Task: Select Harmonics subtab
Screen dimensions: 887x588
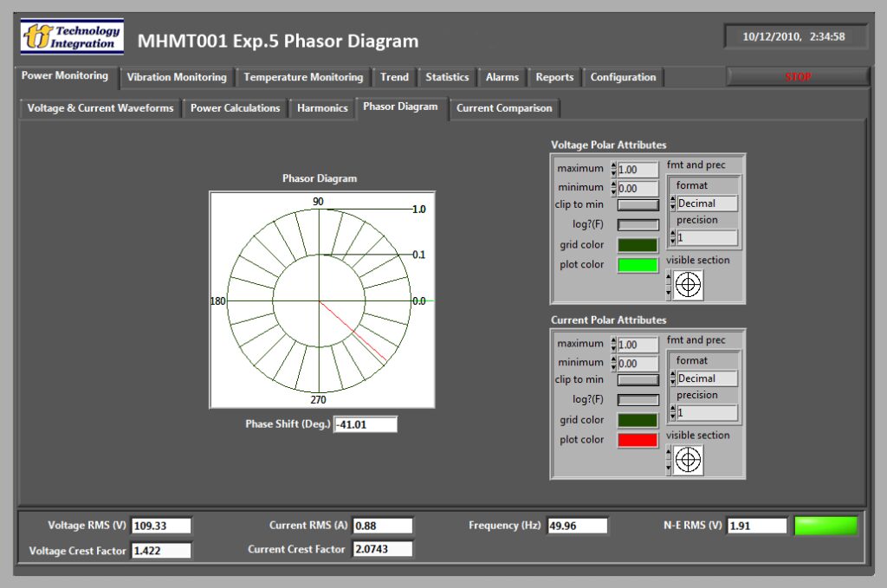Action: (322, 108)
